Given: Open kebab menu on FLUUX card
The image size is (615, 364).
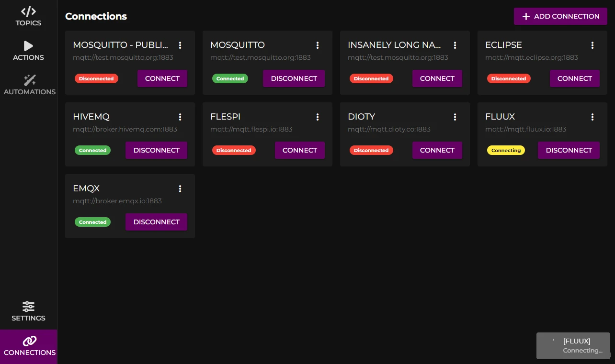Looking at the screenshot, I should click(592, 117).
